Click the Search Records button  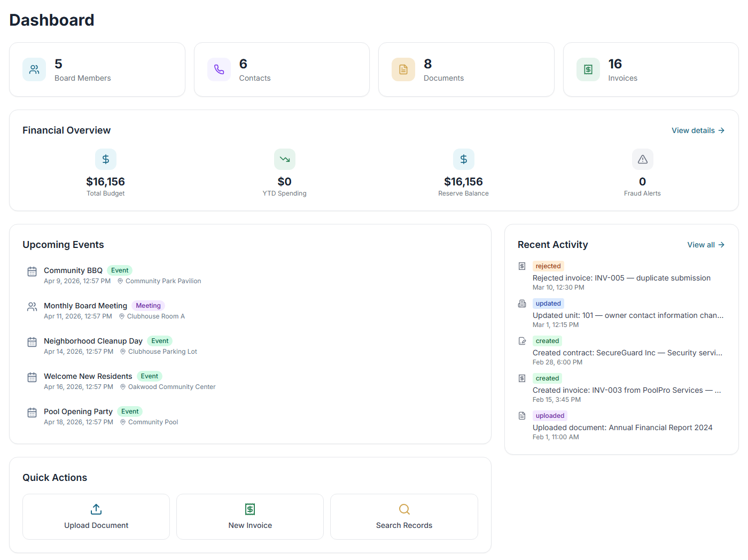(404, 516)
